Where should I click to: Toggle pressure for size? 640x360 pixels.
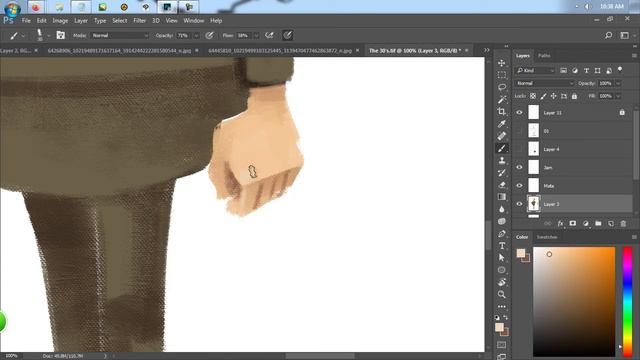pyautogui.click(x=288, y=36)
